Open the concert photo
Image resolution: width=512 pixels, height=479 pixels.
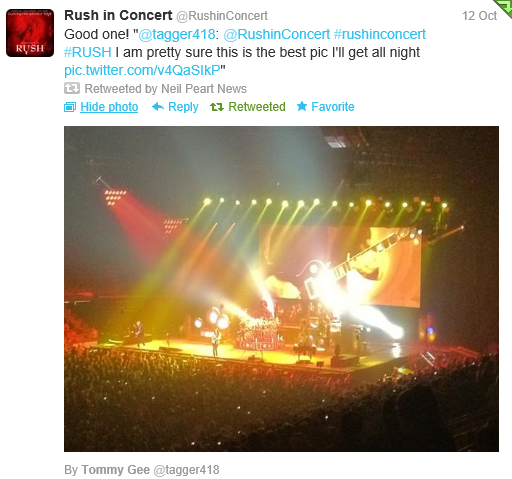tap(281, 289)
